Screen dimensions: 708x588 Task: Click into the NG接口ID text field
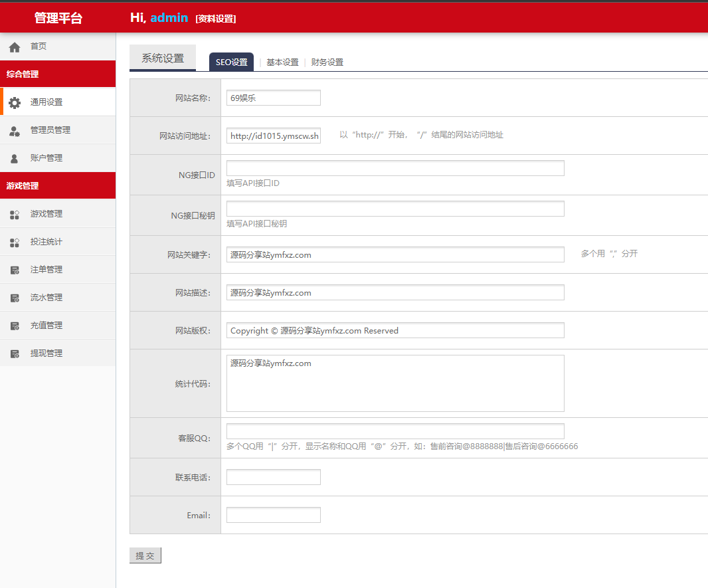click(x=395, y=168)
